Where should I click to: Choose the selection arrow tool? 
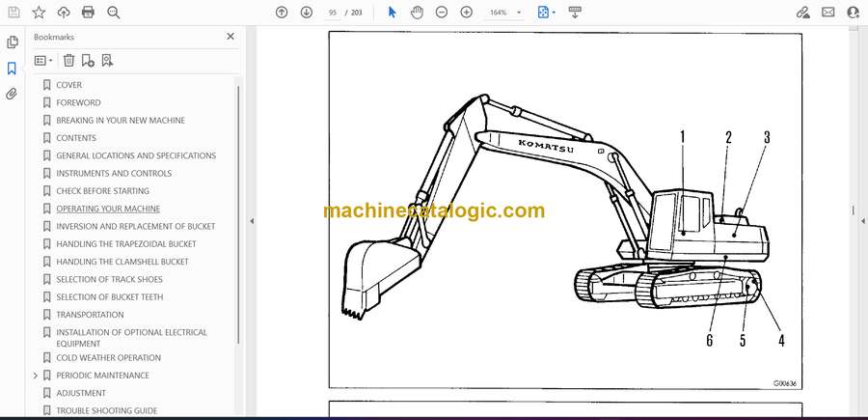(392, 13)
